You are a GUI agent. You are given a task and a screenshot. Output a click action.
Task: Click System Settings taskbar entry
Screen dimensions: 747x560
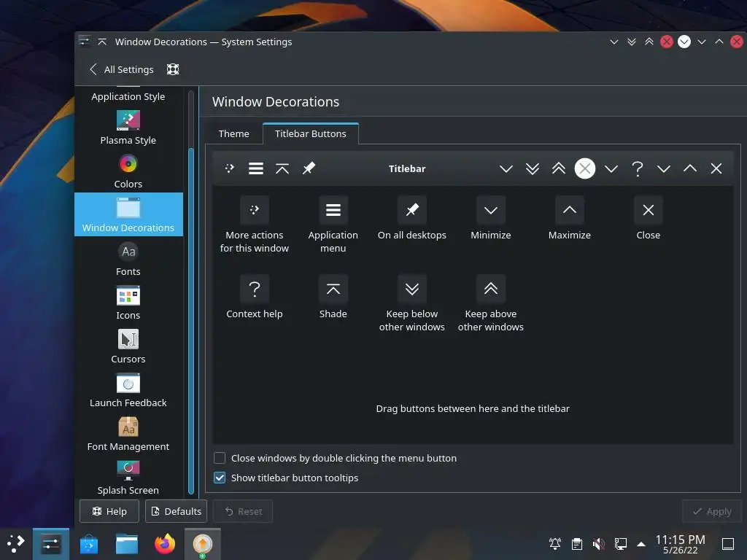click(x=51, y=544)
